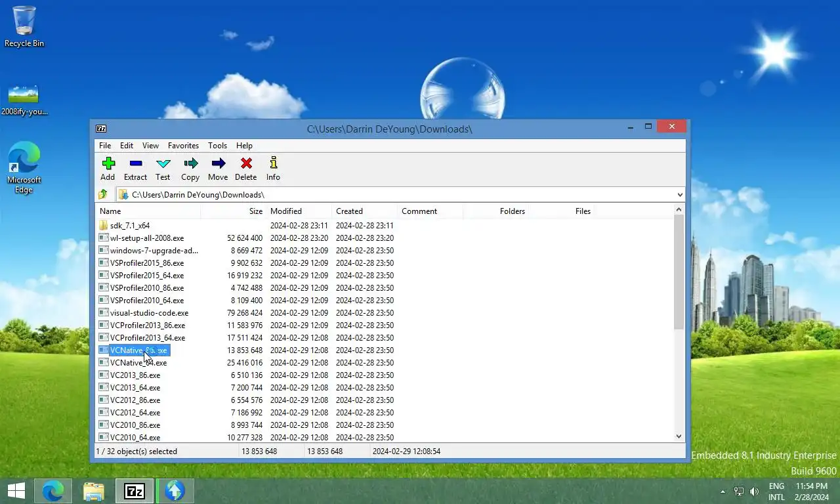The image size is (840, 504).
Task: Go up one folder level icon
Action: click(103, 194)
